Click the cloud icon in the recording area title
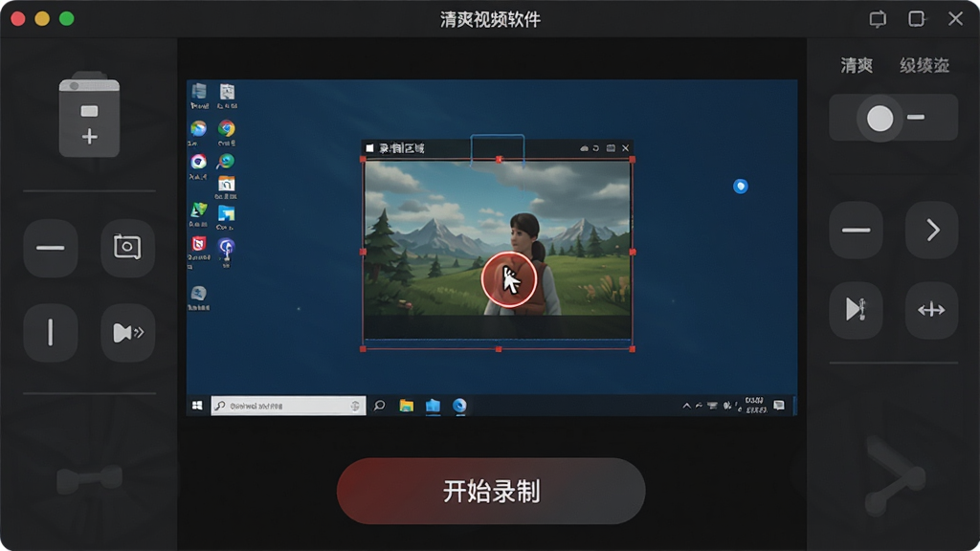Image resolution: width=980 pixels, height=551 pixels. 584,148
